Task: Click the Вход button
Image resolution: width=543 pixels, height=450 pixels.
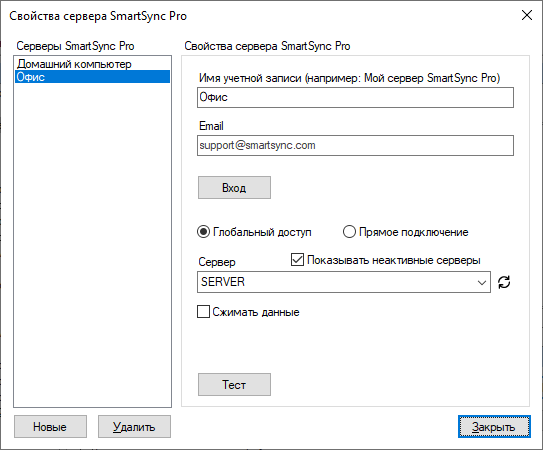Action: (x=234, y=188)
